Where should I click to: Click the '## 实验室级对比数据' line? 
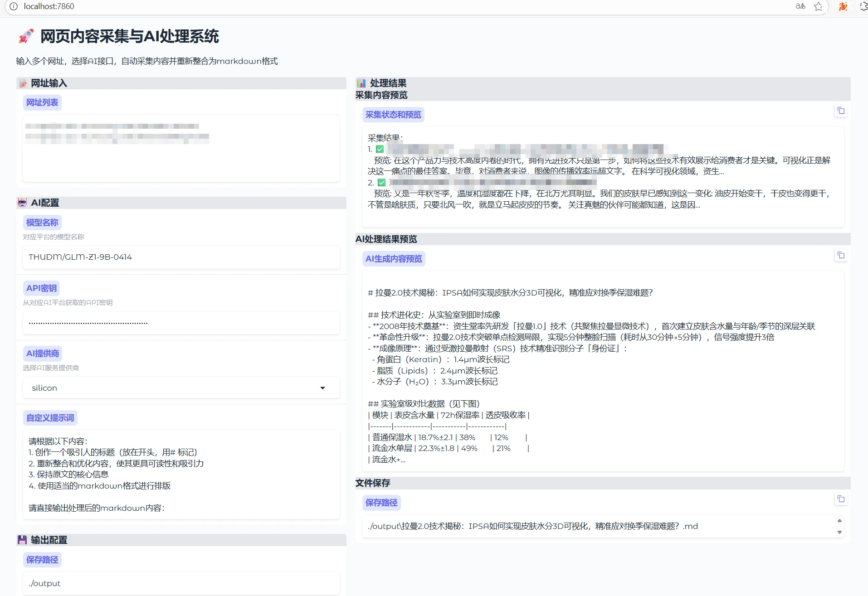click(x=424, y=404)
